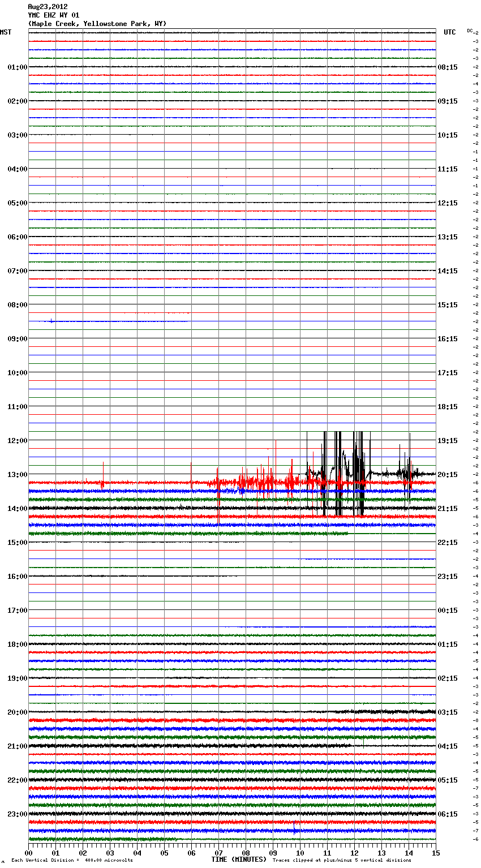Click the date text "Aug23,2012"
Screen dimensions: 481x868
(48, 7)
